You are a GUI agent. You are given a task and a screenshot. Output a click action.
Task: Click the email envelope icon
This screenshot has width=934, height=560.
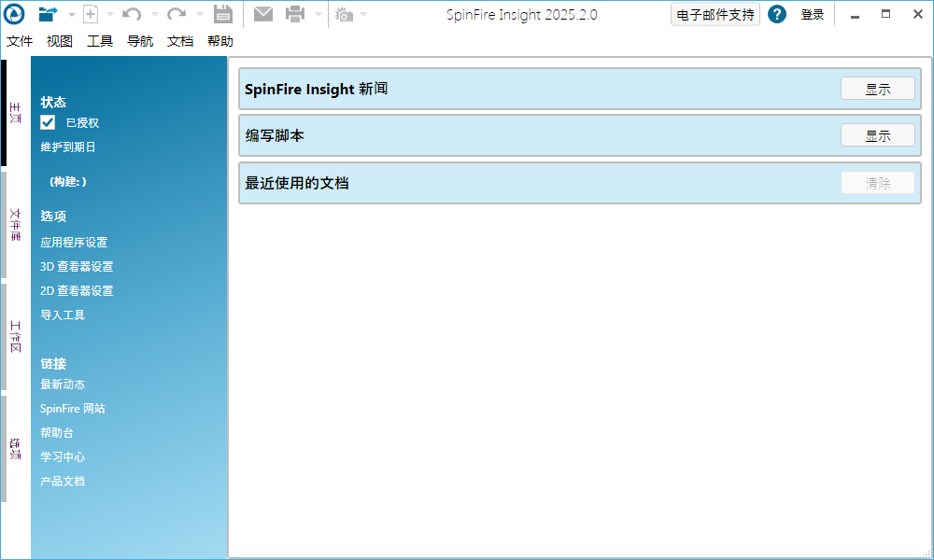[x=262, y=14]
